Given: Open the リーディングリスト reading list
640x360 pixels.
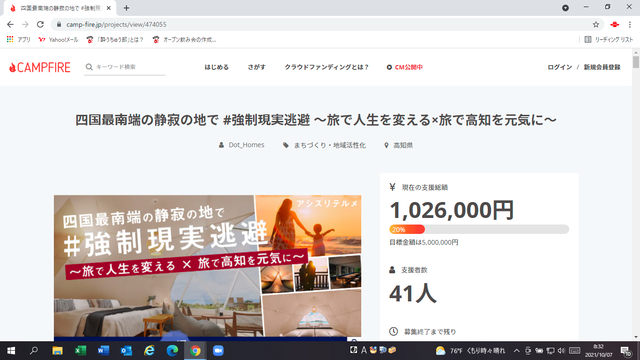Looking at the screenshot, I should pyautogui.click(x=609, y=40).
